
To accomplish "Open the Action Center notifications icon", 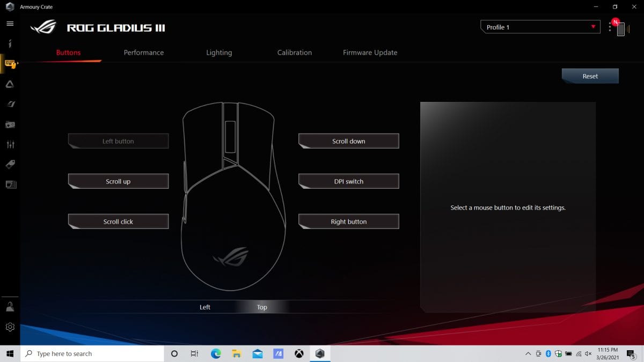I will [631, 354].
